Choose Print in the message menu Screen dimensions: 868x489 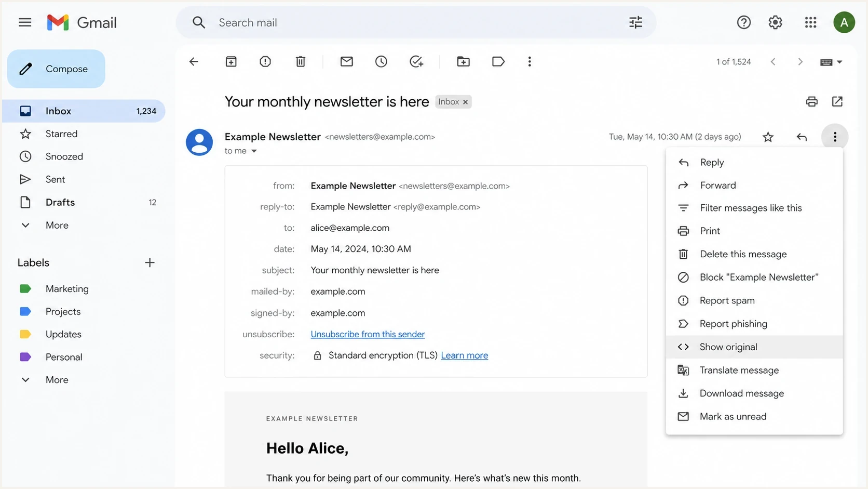[754, 231]
